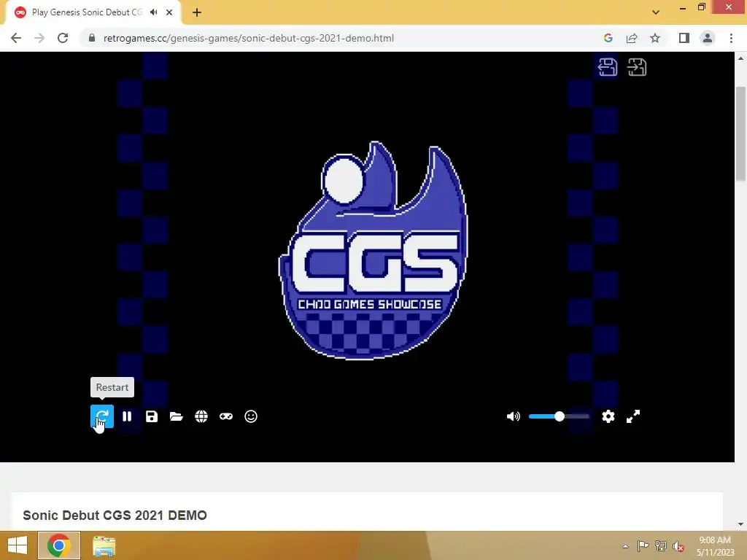Image resolution: width=747 pixels, height=560 pixels.
Task: Show hidden system tray icons
Action: pyautogui.click(x=625, y=546)
